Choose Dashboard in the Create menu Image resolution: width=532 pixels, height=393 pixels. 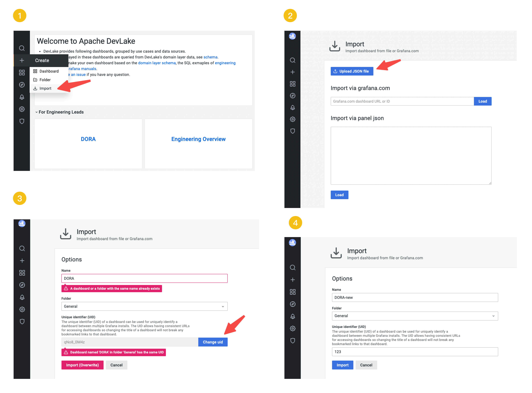tap(49, 71)
